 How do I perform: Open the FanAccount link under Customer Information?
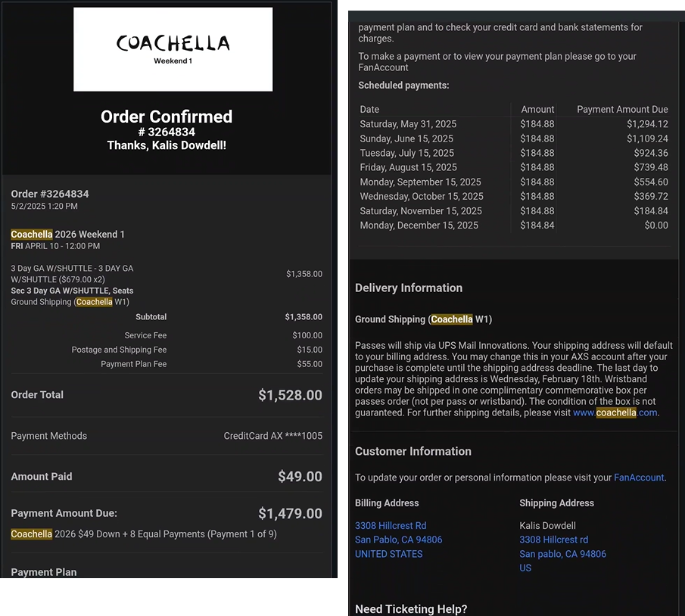pyautogui.click(x=639, y=478)
